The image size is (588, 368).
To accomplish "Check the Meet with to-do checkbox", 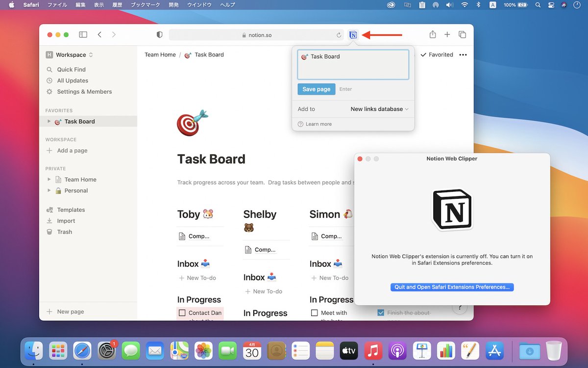I will coord(315,313).
